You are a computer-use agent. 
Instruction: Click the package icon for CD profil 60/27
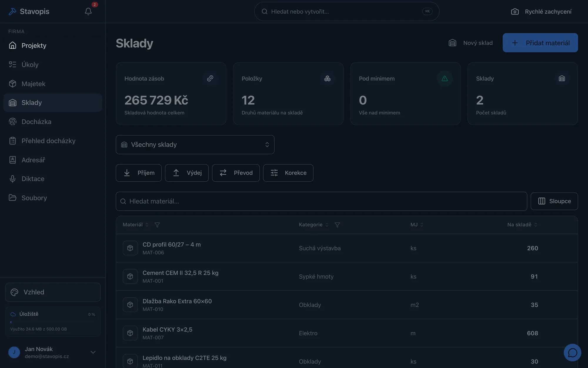[130, 248]
